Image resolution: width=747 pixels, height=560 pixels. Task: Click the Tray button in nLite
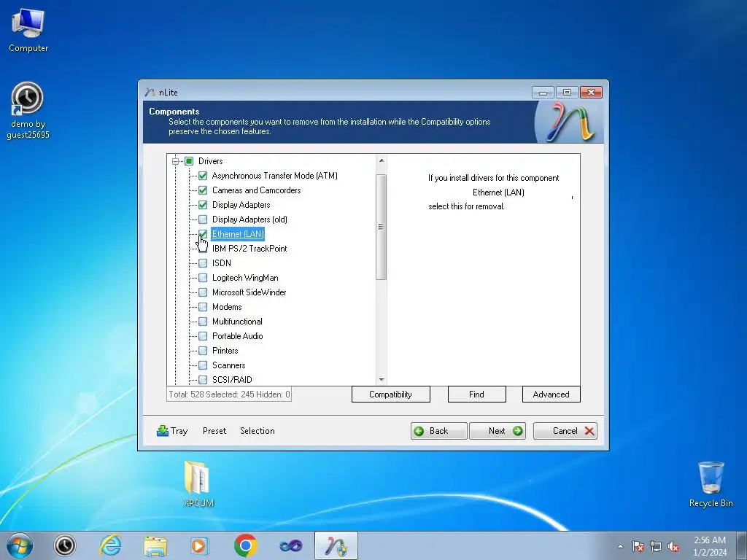tap(172, 431)
